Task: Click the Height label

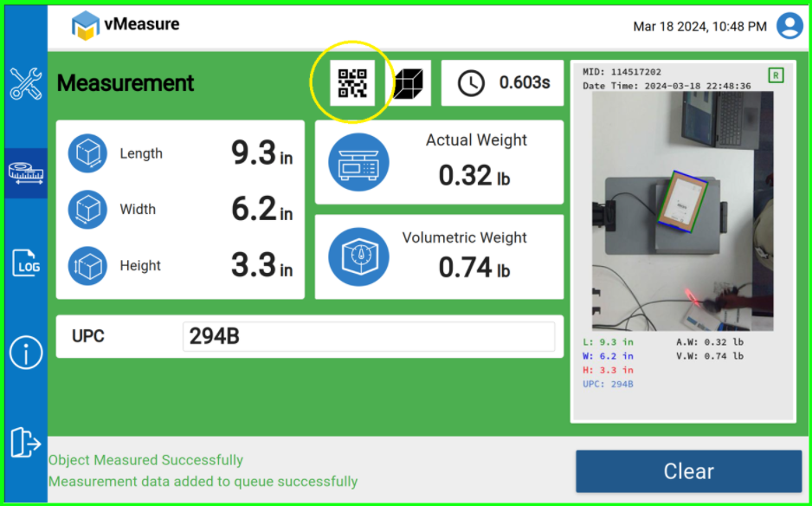Action: pyautogui.click(x=140, y=265)
